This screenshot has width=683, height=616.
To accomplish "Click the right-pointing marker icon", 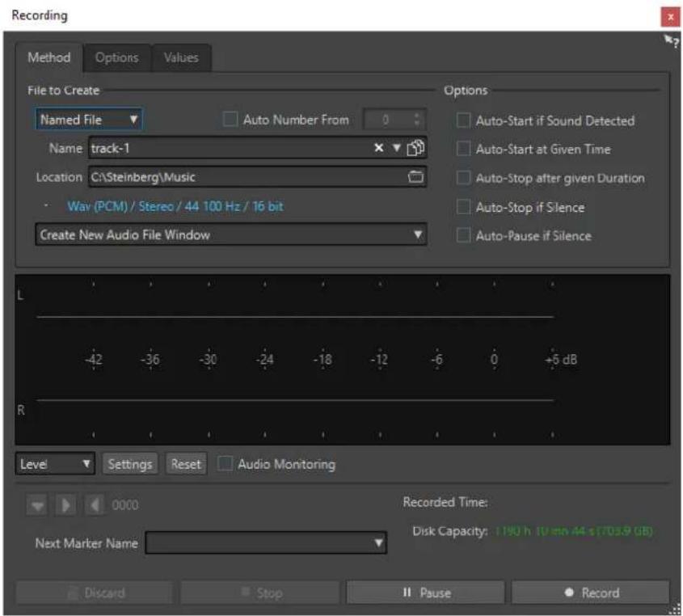I will pos(65,505).
